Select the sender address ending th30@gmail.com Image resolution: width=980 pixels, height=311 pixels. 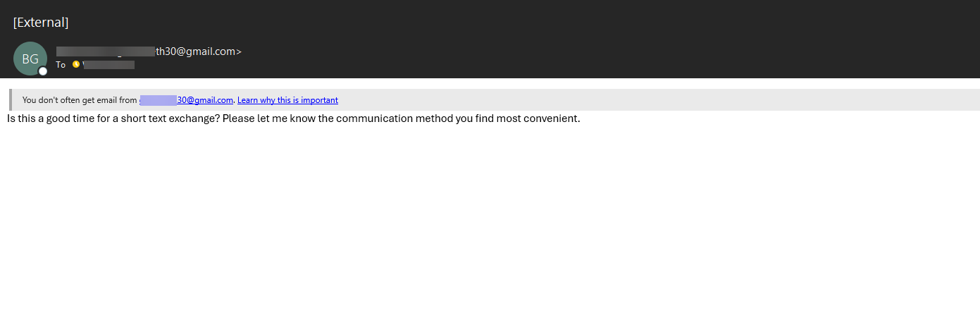tap(146, 51)
